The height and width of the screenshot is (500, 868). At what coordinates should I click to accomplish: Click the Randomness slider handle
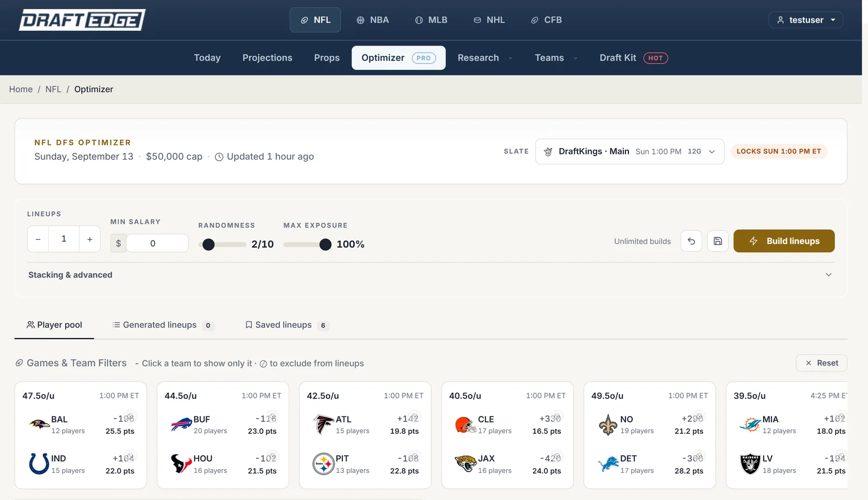pos(208,245)
